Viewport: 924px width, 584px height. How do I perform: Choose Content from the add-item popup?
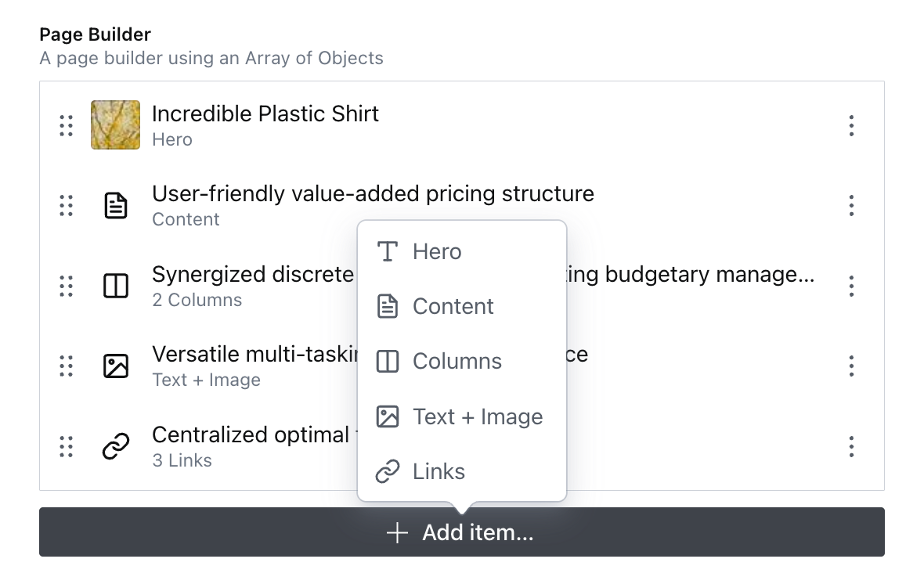coord(453,306)
